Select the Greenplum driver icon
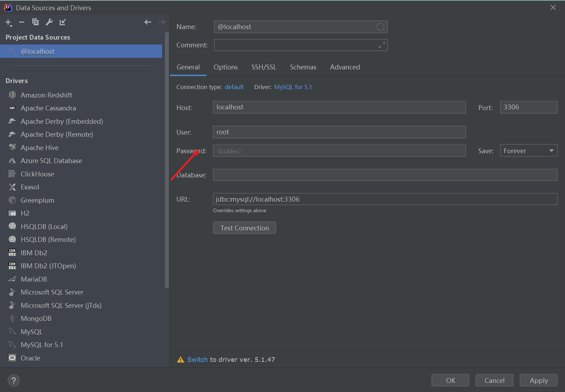The width and height of the screenshot is (565, 392). click(x=12, y=200)
